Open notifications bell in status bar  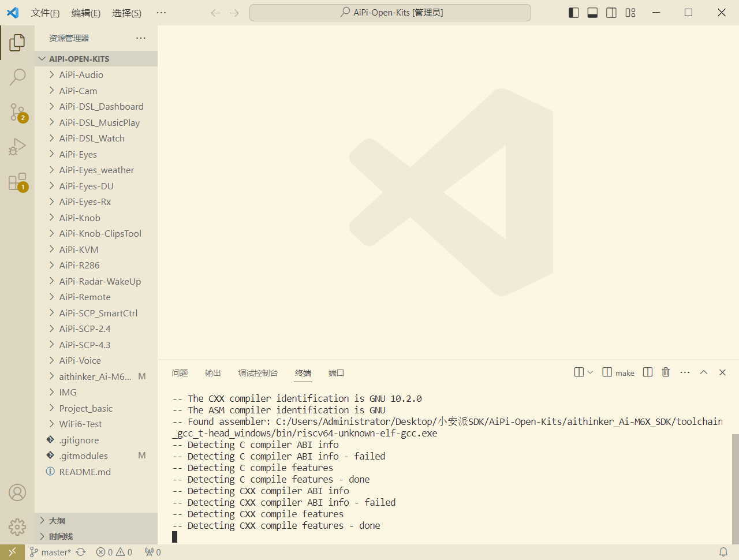click(723, 552)
